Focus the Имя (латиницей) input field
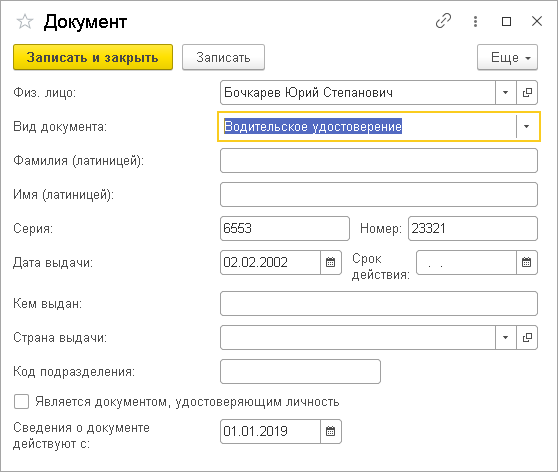Viewport: 558px width, 472px height. 379,194
